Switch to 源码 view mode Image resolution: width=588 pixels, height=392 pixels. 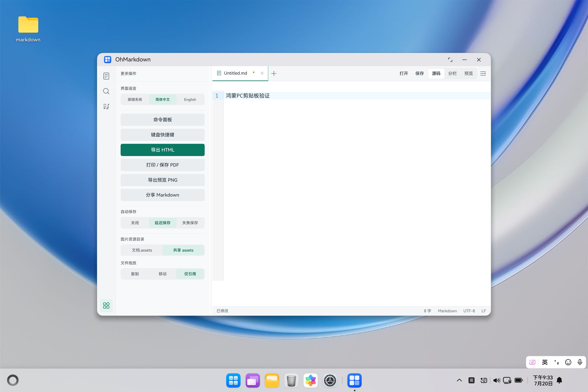click(x=436, y=73)
